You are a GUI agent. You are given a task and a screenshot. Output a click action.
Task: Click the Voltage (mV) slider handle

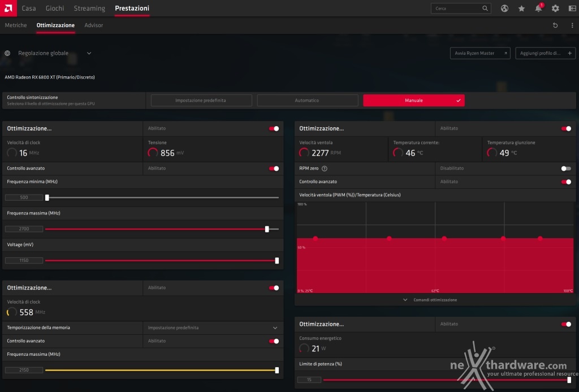[277, 260]
